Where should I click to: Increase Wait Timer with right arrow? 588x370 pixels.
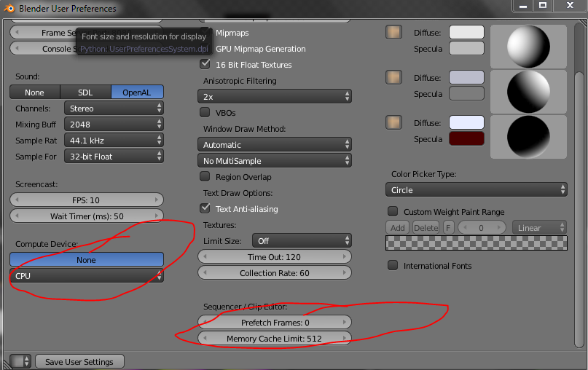(157, 216)
